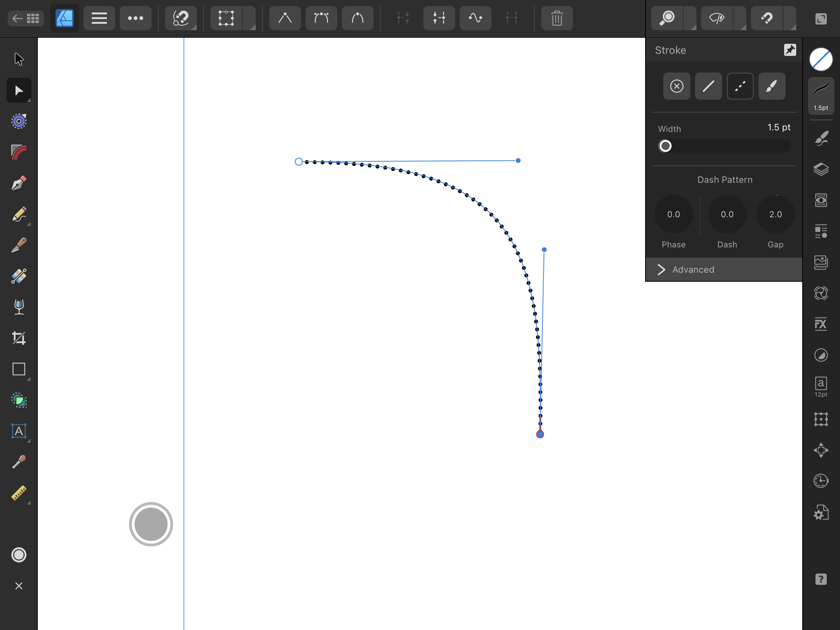Convert node to Smooth
840x630 pixels.
pos(321,18)
